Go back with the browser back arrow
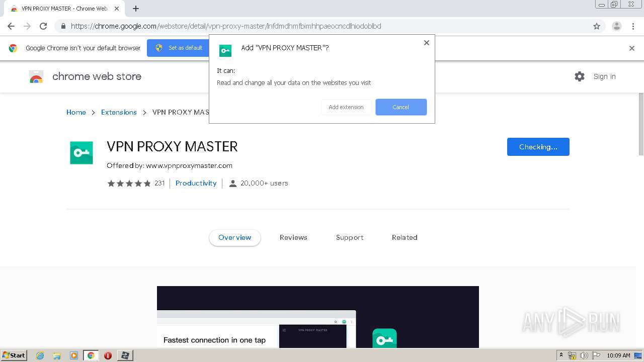The height and width of the screenshot is (362, 644). [x=11, y=26]
